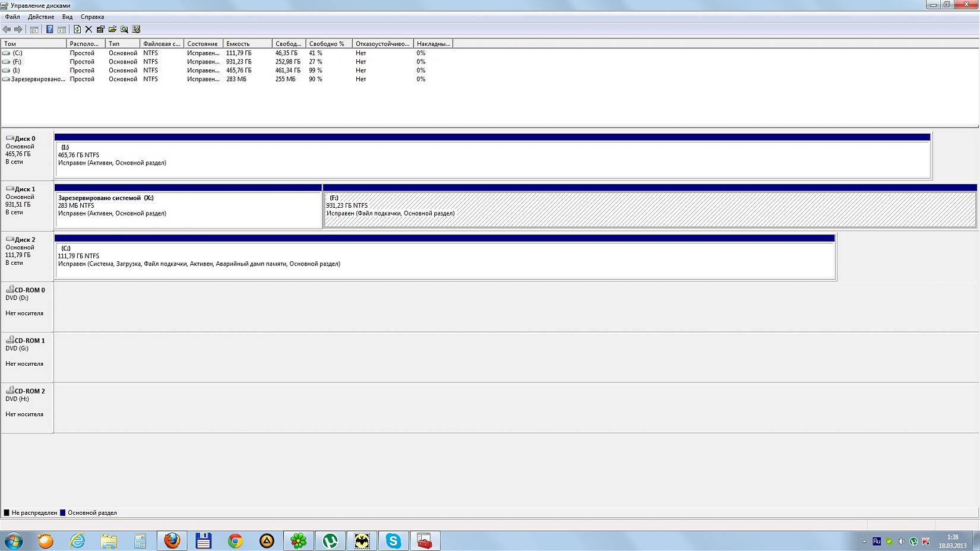Switch to Skype on the taskbar
The width and height of the screenshot is (980, 551).
393,541
